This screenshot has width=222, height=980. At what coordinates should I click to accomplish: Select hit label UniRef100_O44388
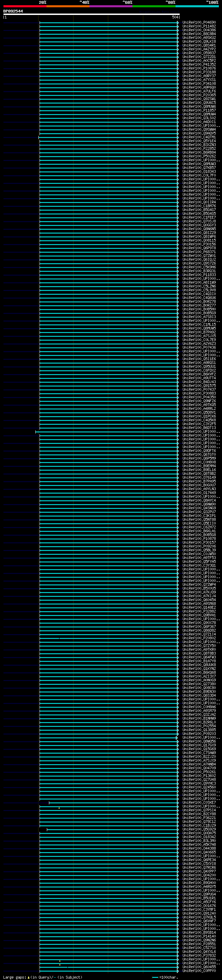click(x=199, y=848)
